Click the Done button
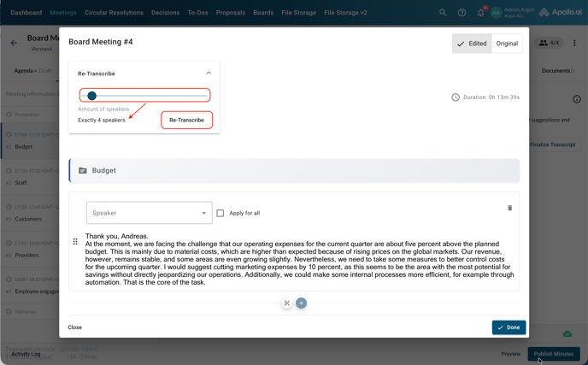 509,327
